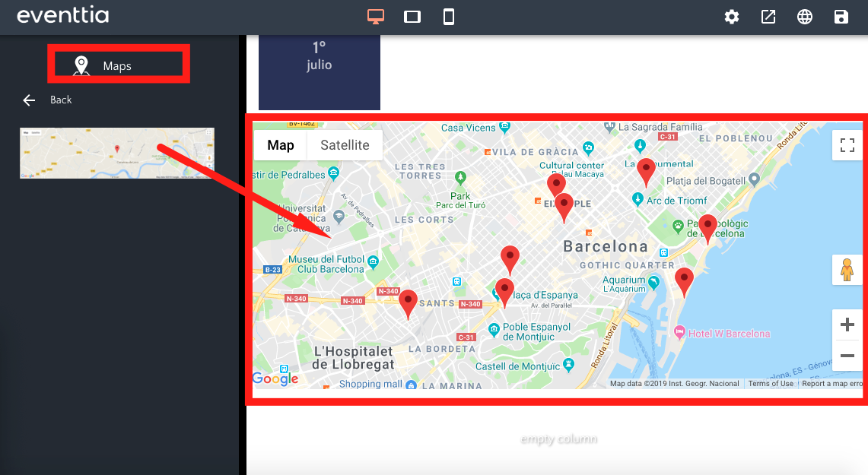Select the map thumbnail in sidebar
This screenshot has height=475, width=868.
coord(116,153)
